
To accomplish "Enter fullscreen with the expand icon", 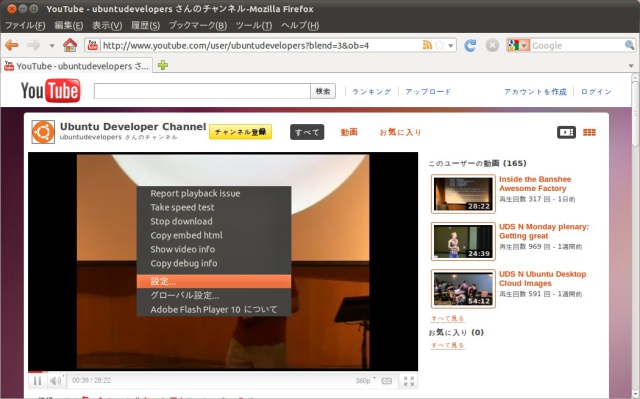I will pyautogui.click(x=409, y=381).
